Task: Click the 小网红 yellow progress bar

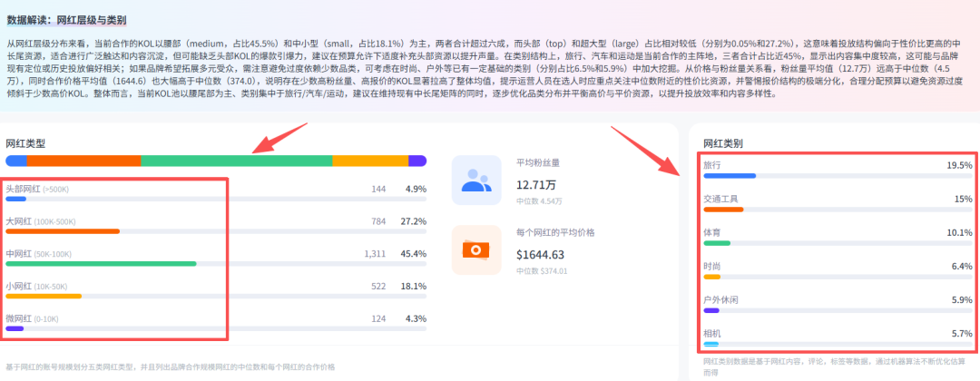Action: pos(44,296)
